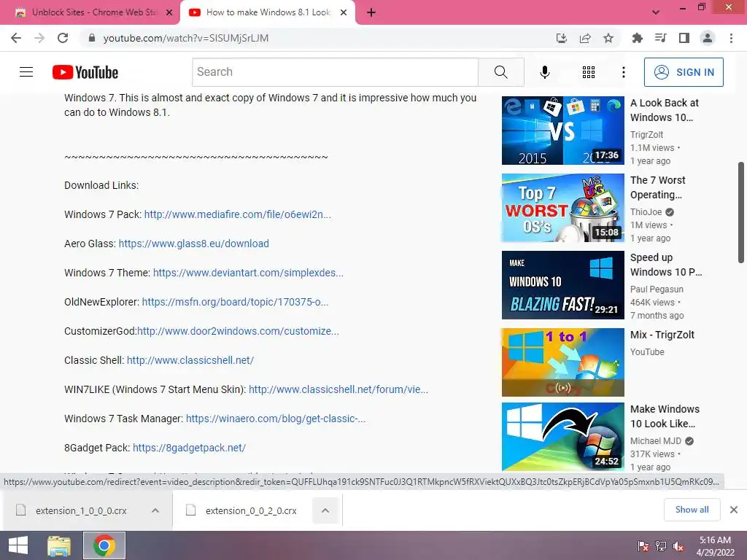Open YouTube settings three-dot menu

624,72
